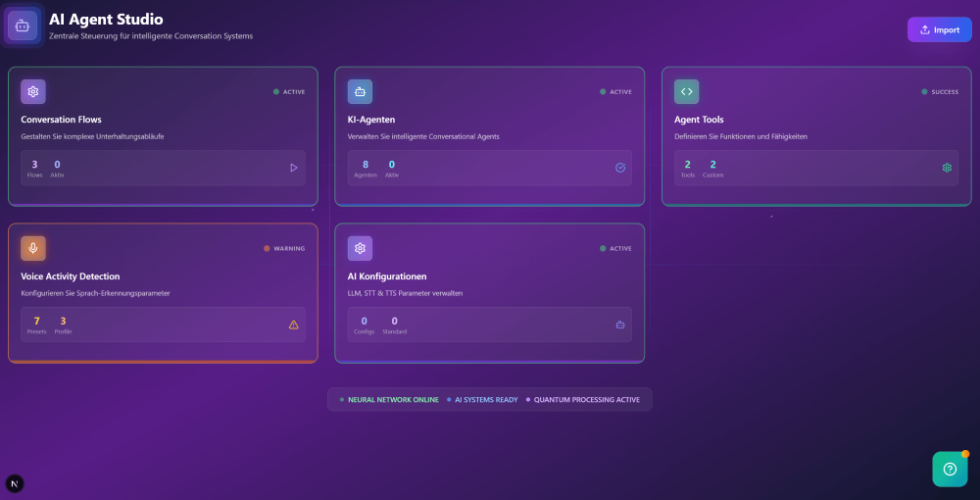Viewport: 980px width, 500px height.
Task: Open the help question mark button
Action: [x=949, y=469]
